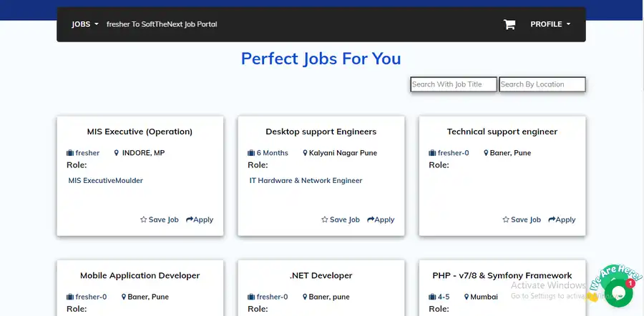
Task: Focus the Search By Location field
Action: point(542,84)
